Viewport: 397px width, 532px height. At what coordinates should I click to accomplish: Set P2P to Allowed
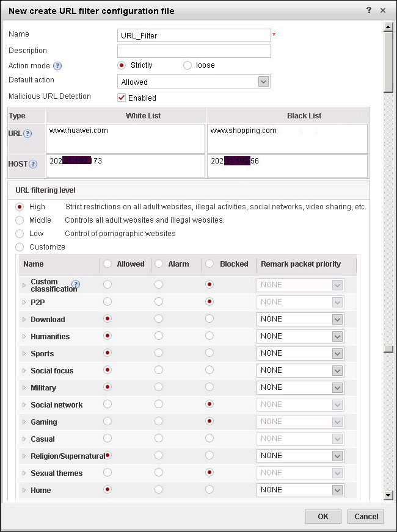[x=107, y=301]
